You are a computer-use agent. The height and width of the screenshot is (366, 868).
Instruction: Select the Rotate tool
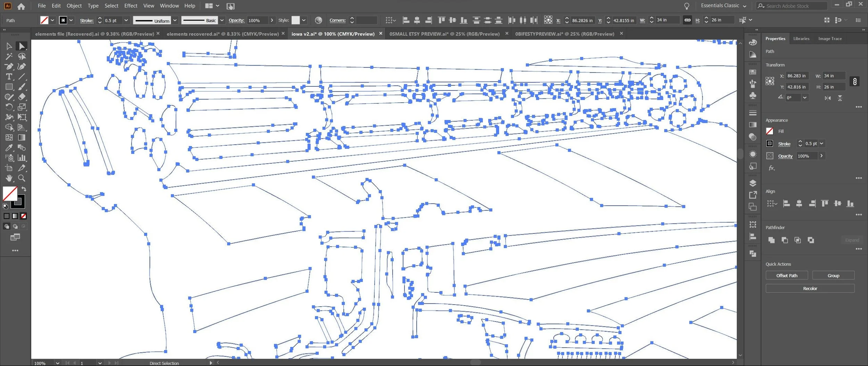click(x=9, y=107)
